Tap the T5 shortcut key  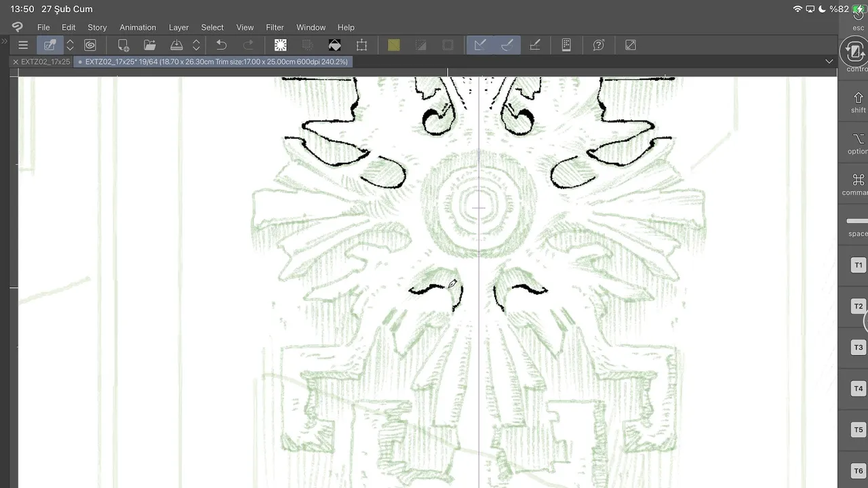point(859,430)
